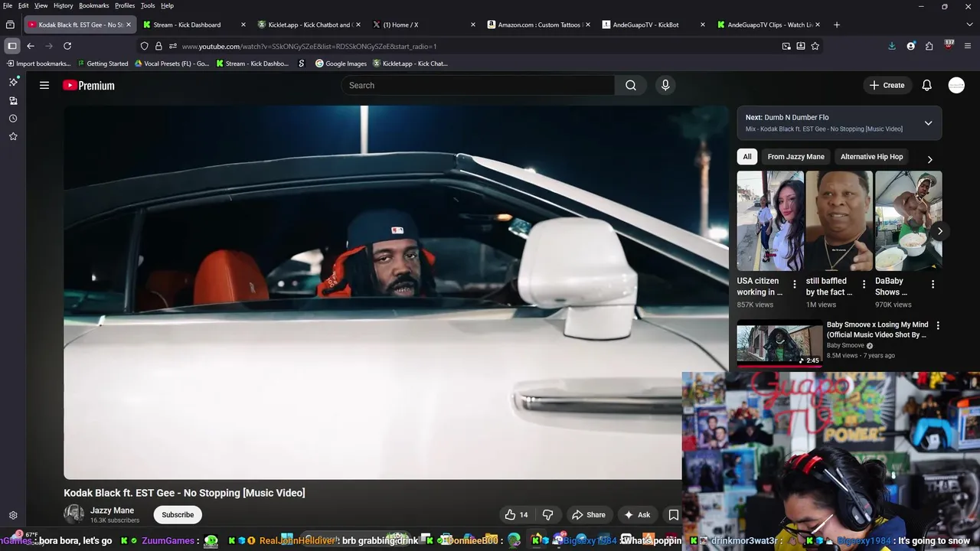Screen dimensions: 980x551
Task: Switch to Amazon Custom Tattoos tab
Action: pos(539,24)
